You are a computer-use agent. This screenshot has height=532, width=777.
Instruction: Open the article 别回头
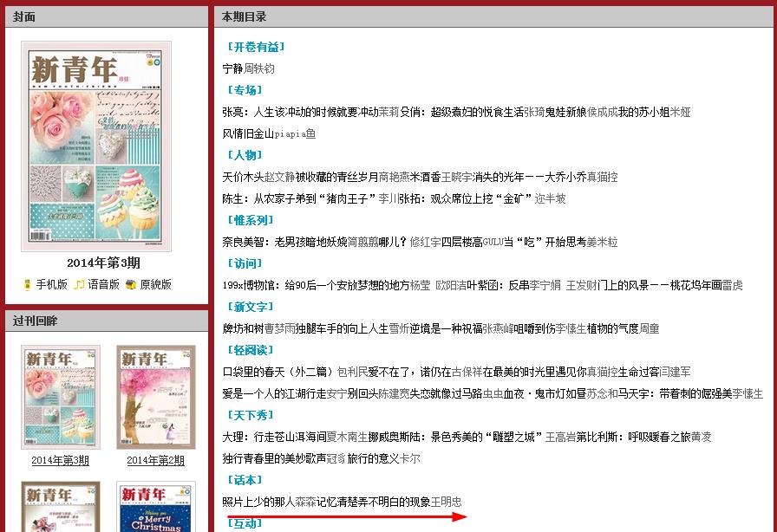pos(362,393)
